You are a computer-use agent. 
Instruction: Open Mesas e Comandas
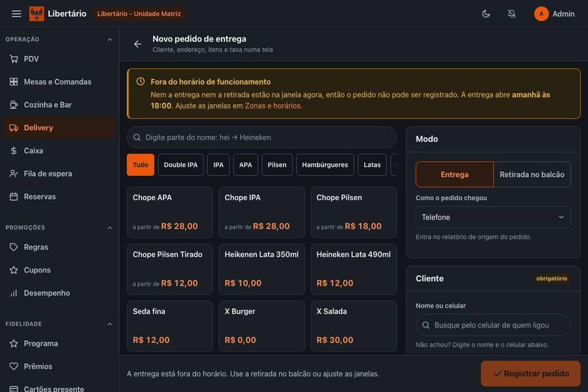[x=60, y=82]
